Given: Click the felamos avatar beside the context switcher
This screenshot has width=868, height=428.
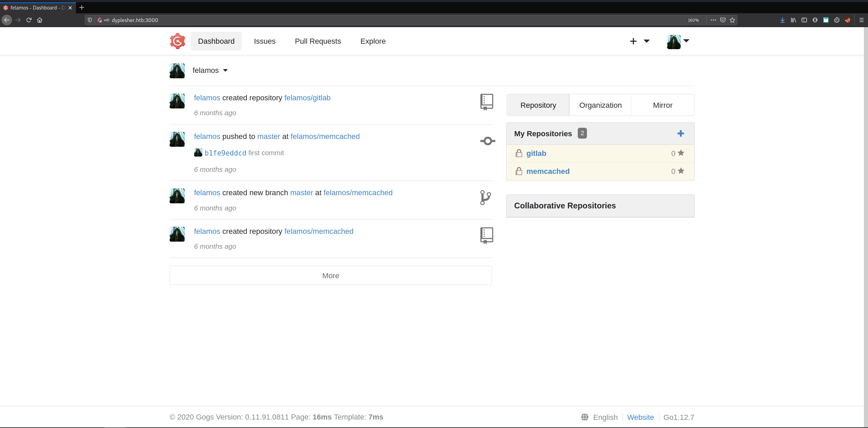Looking at the screenshot, I should coord(177,70).
